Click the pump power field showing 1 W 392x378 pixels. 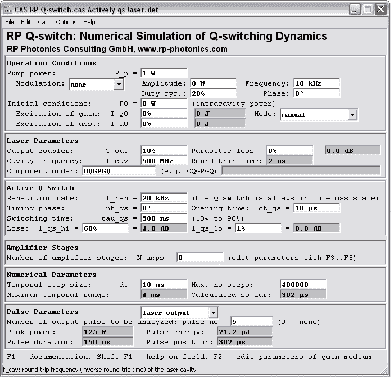(164, 73)
